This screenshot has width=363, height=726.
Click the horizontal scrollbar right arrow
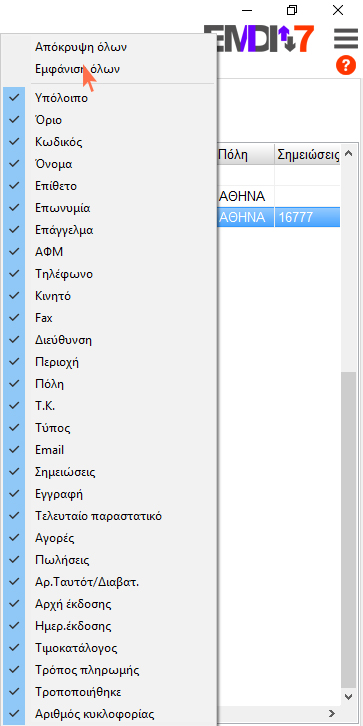(332, 713)
